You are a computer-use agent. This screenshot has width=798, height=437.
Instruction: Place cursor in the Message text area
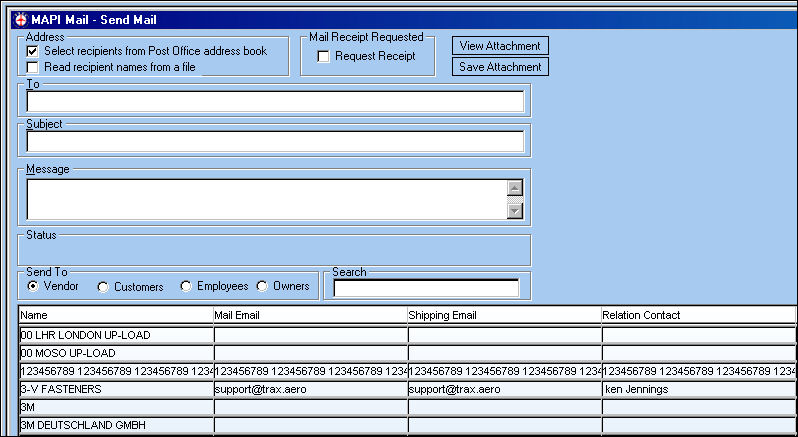(x=267, y=199)
